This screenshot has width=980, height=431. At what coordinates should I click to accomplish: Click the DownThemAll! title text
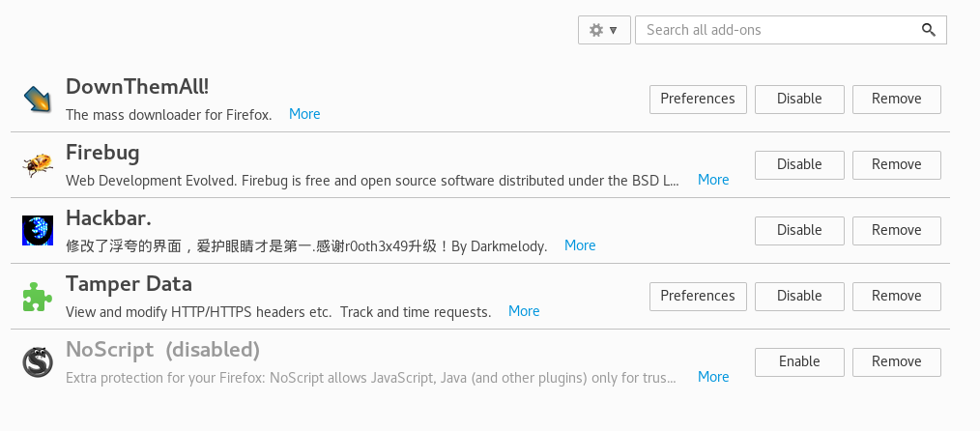coord(137,87)
